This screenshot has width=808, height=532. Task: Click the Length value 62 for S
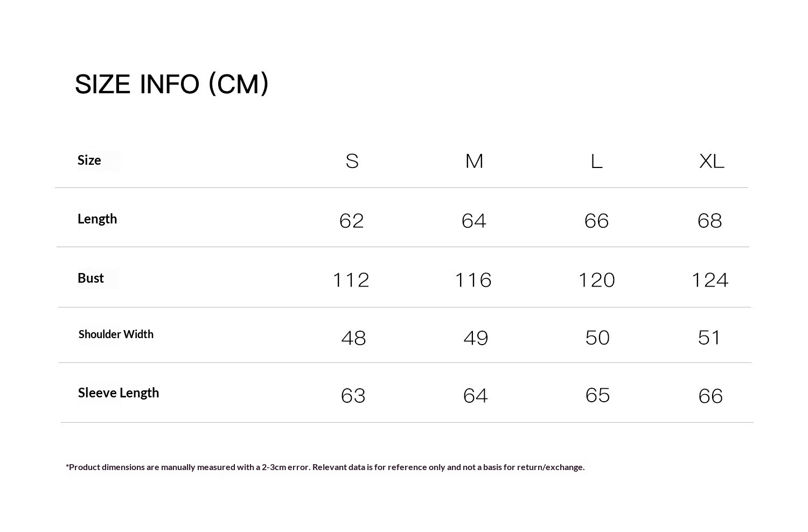[352, 221]
